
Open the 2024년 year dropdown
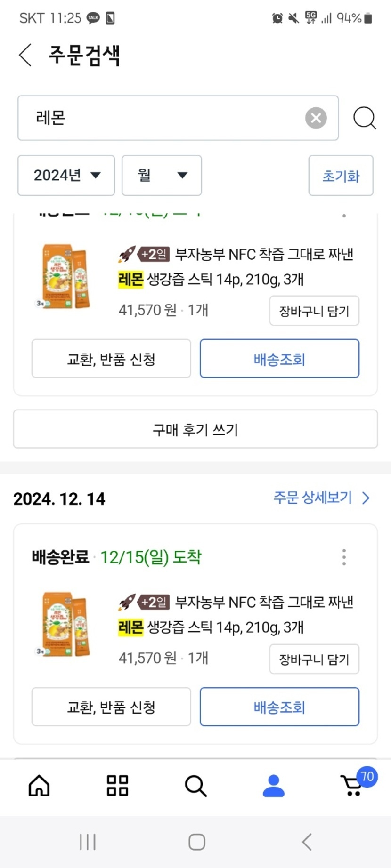pyautogui.click(x=66, y=175)
